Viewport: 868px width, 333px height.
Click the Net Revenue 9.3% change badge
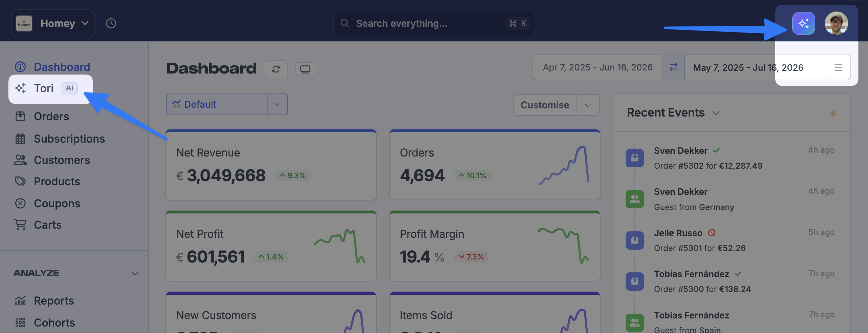click(x=292, y=175)
